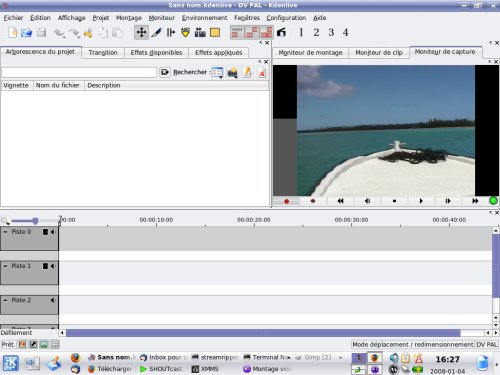This screenshot has height=375, width=500.
Task: Step one frame backward in monitor
Action: (367, 201)
